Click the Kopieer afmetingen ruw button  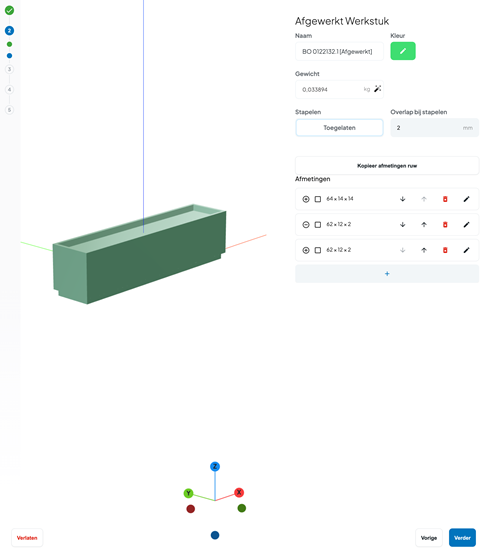(387, 165)
